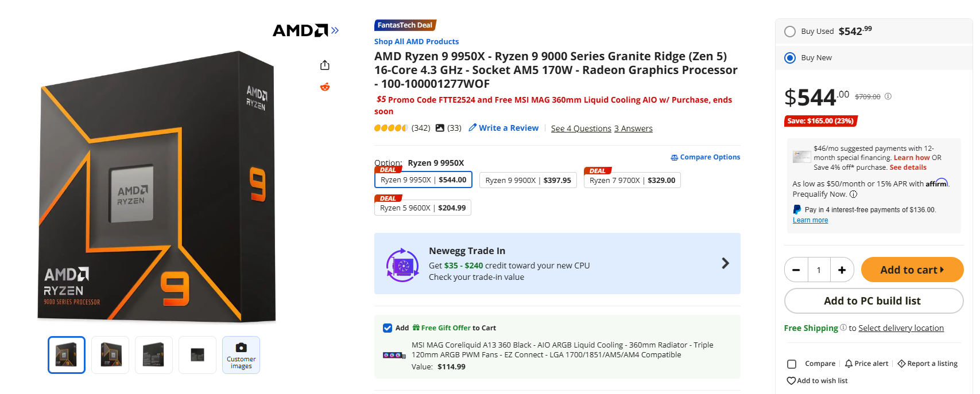980x394 pixels.
Task: Open the See 4 Questions link
Action: coord(580,128)
